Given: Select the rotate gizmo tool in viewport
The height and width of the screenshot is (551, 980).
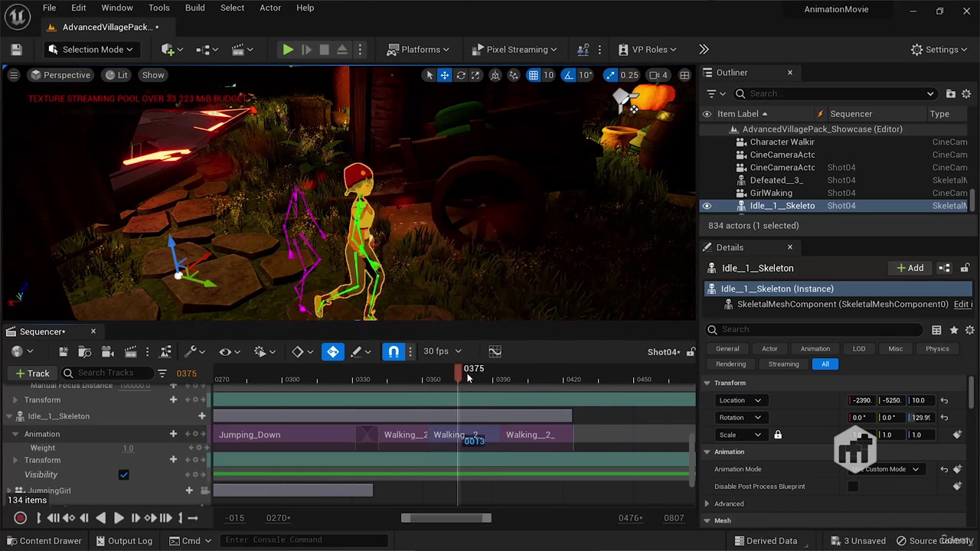Looking at the screenshot, I should (461, 75).
